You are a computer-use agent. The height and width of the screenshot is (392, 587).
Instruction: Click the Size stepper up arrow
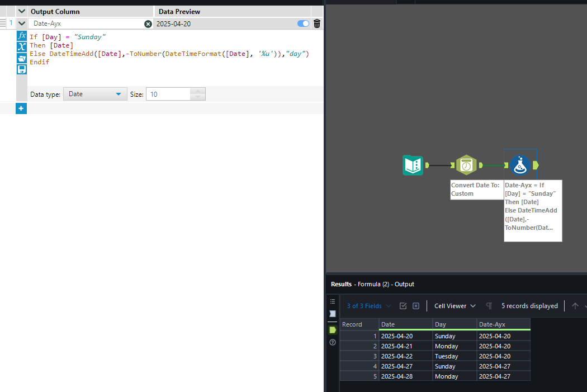[x=197, y=91]
